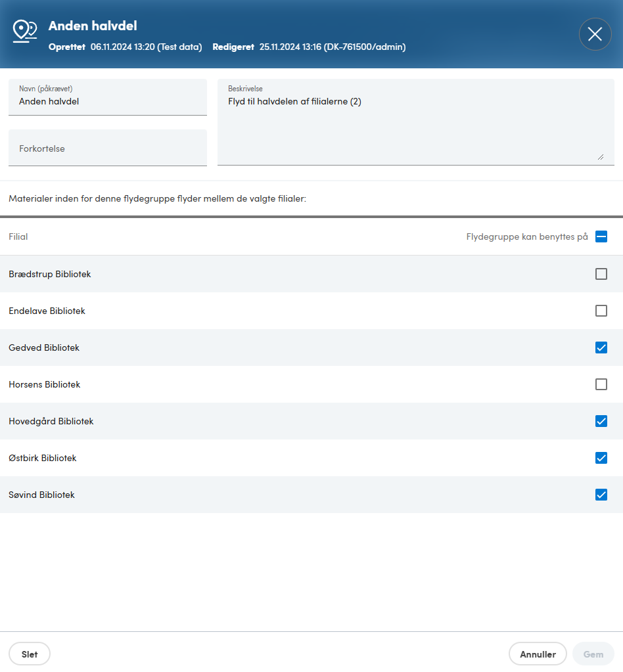Click the 'Materialer inden for denne flydegruppe' instruction text

pos(157,198)
